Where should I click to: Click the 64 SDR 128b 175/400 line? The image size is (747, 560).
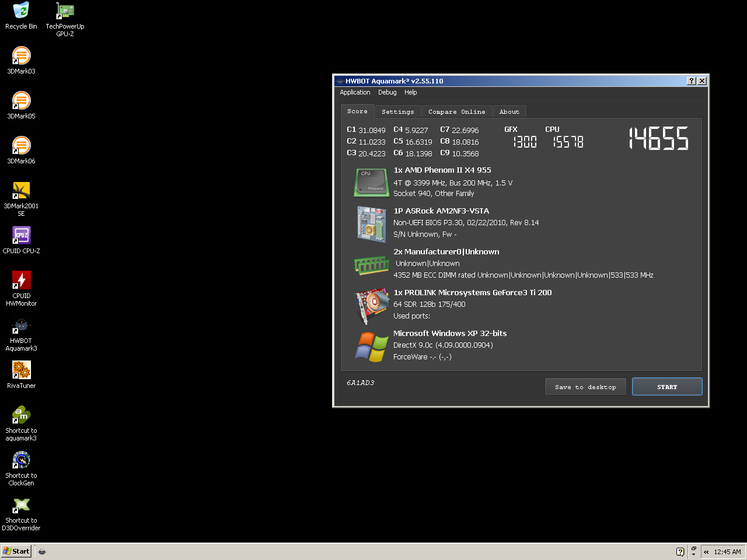click(430, 304)
